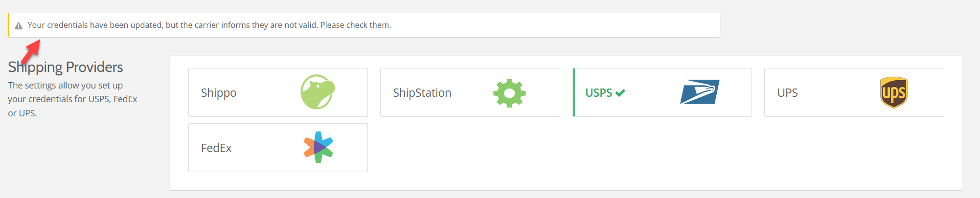Click the green checkmark next to USPS
Viewport: 980px width, 198px height.
point(620,93)
